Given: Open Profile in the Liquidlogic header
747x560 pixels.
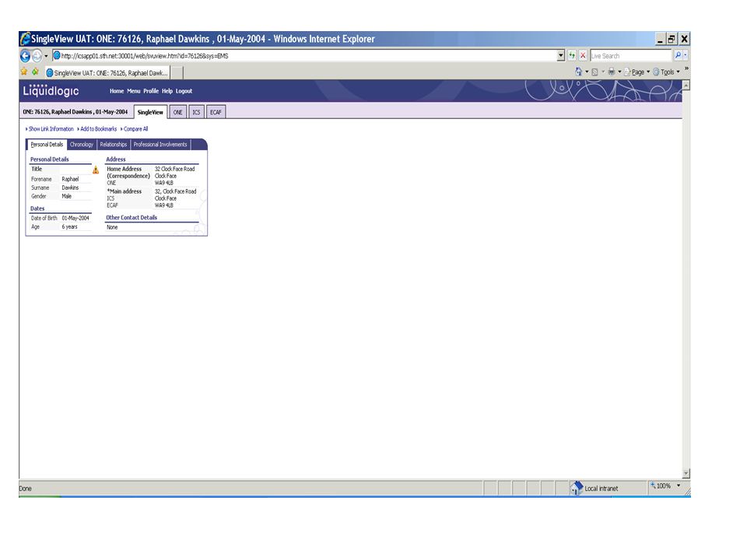Looking at the screenshot, I should coord(151,91).
